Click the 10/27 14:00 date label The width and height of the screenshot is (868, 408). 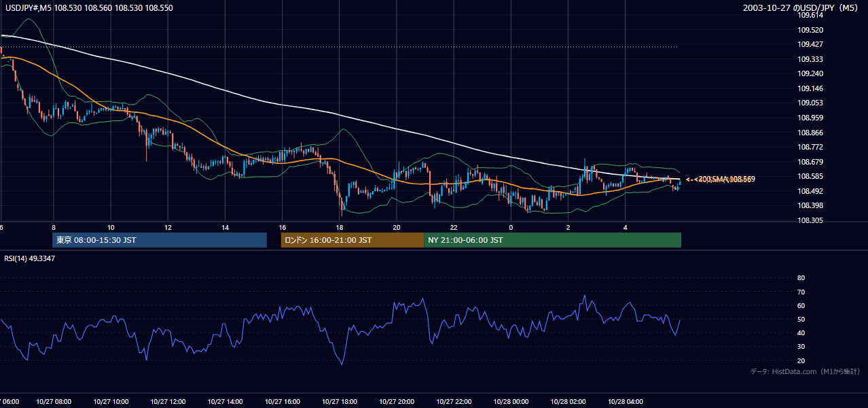tap(225, 402)
